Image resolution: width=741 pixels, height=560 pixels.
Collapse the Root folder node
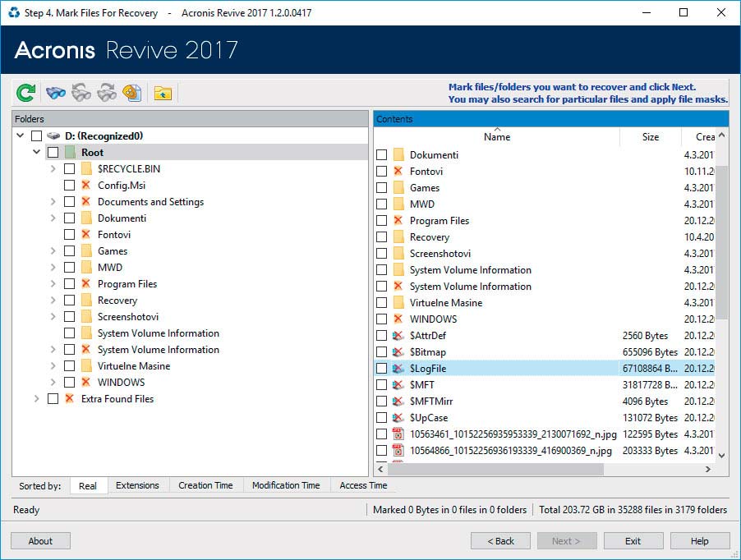(36, 152)
